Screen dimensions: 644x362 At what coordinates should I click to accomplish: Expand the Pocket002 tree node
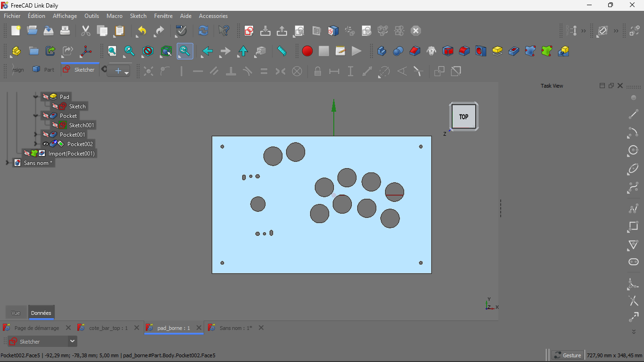35,144
